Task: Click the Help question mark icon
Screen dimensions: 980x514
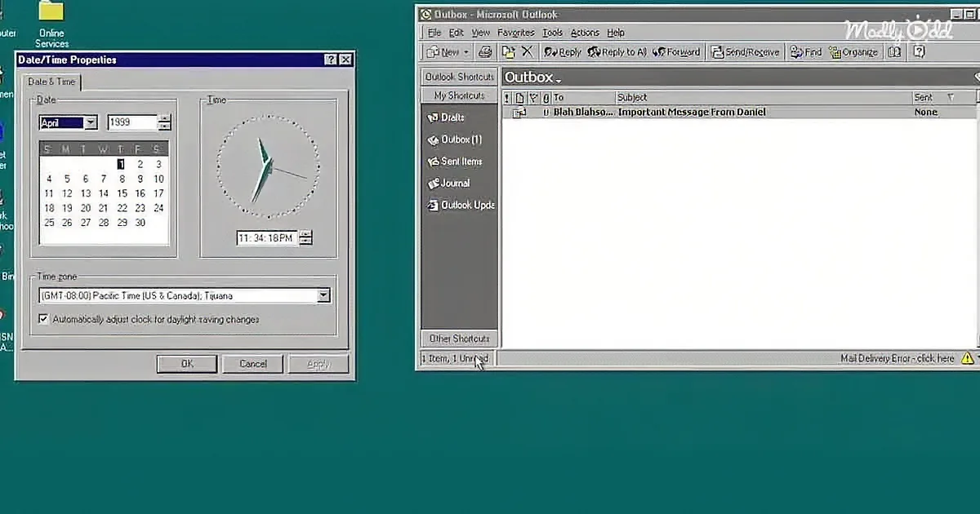Action: pyautogui.click(x=919, y=51)
